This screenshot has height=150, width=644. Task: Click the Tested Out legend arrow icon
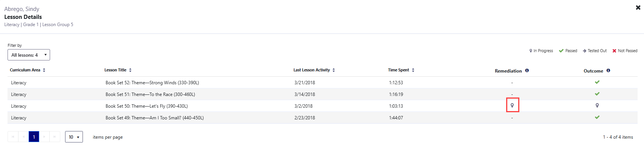coord(584,51)
